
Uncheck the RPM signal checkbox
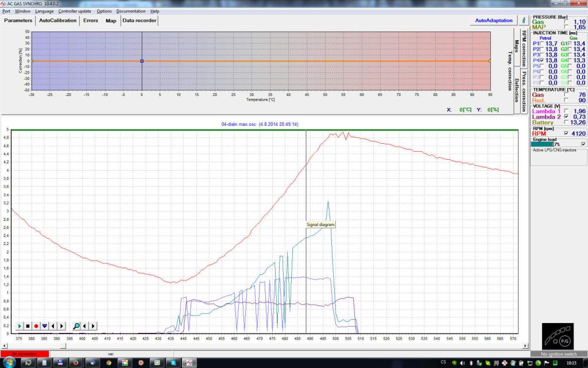click(x=567, y=133)
